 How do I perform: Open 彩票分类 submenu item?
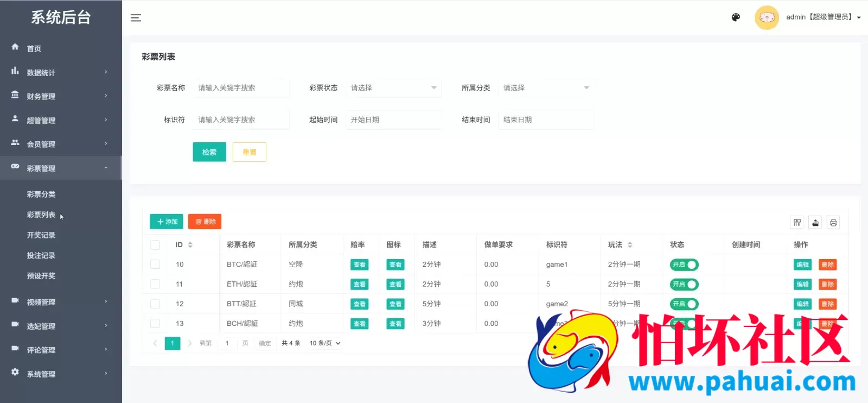click(41, 194)
